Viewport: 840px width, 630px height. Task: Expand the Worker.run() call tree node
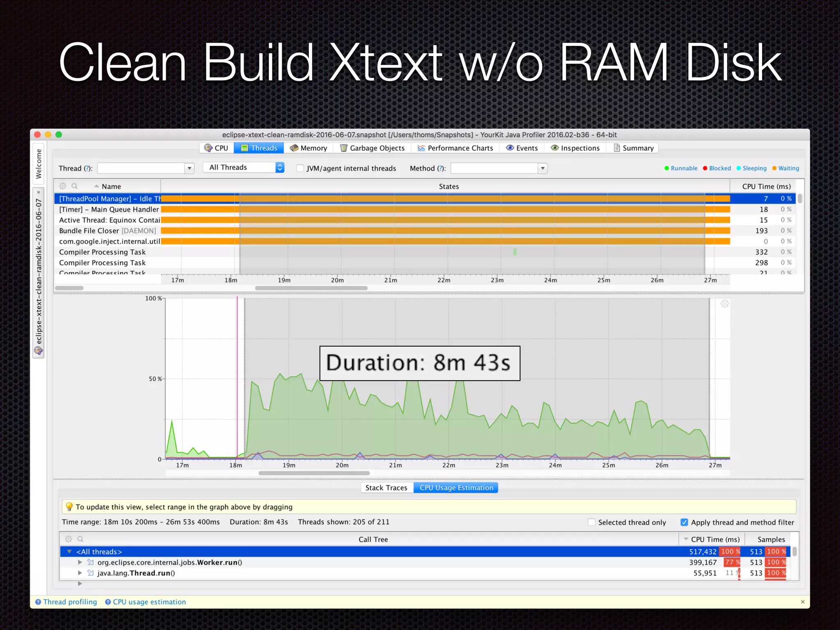[80, 562]
